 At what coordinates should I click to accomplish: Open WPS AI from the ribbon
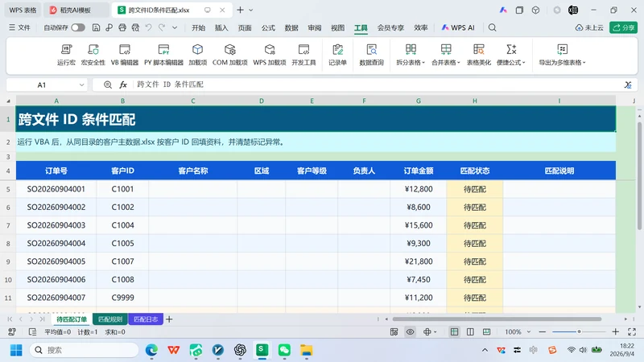457,27
